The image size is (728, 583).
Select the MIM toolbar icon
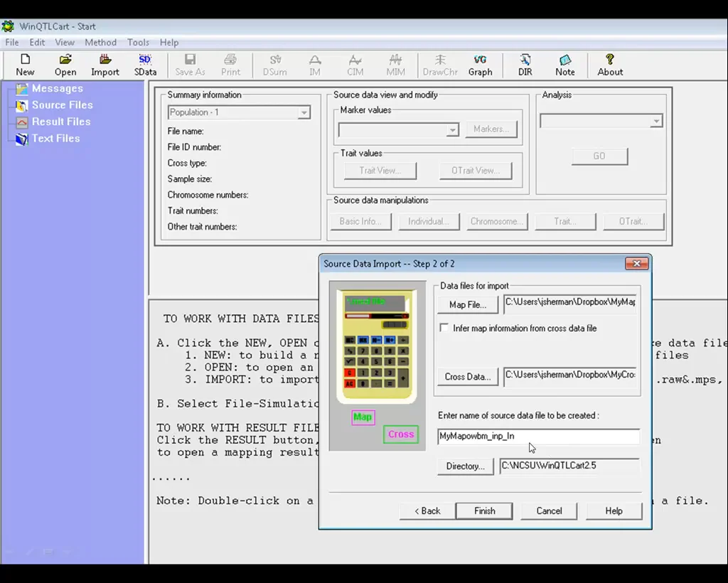point(395,65)
